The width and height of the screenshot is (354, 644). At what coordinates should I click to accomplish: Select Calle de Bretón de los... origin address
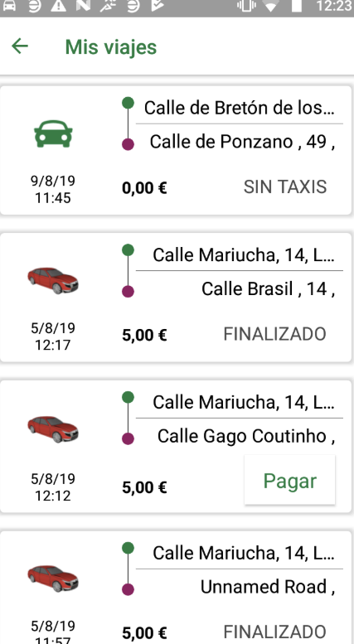[x=239, y=108]
